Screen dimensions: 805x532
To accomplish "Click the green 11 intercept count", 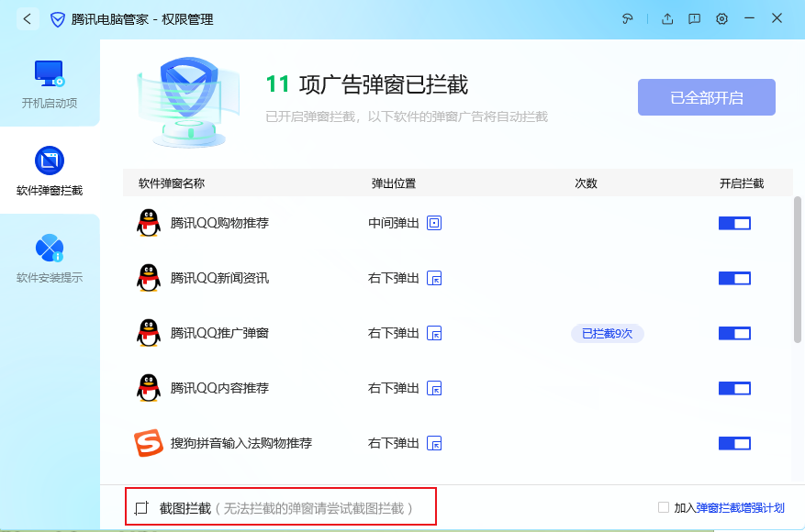I will point(277,84).
